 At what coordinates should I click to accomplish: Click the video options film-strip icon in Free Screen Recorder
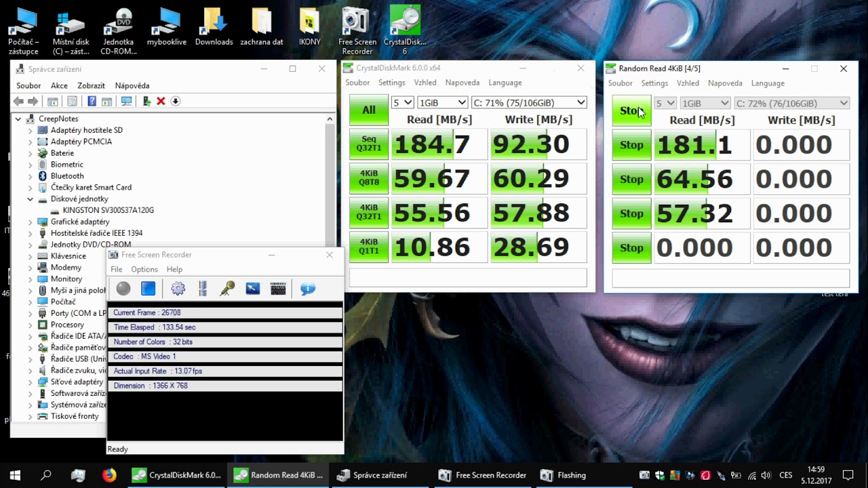[x=202, y=289]
